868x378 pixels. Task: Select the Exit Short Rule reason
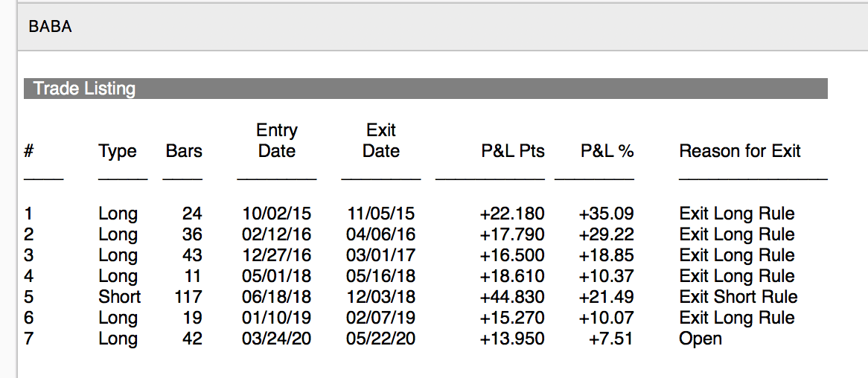click(x=738, y=297)
